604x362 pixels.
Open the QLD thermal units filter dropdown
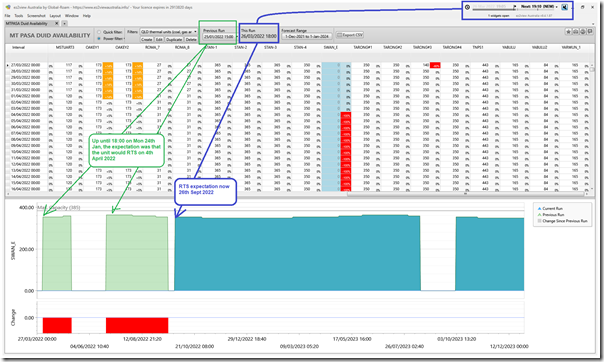pyautogui.click(x=169, y=32)
